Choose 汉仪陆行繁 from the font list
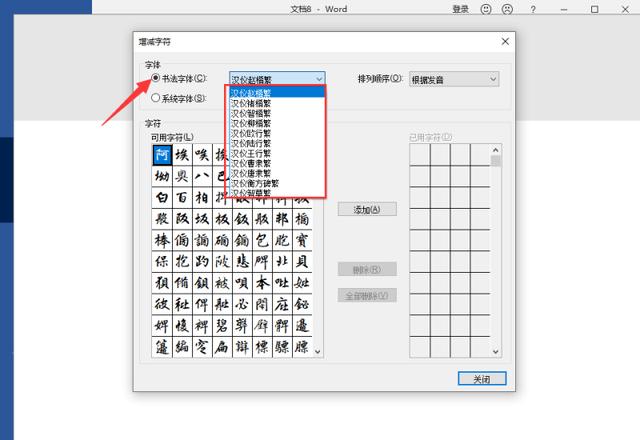This screenshot has width=640, height=440. pos(277,143)
